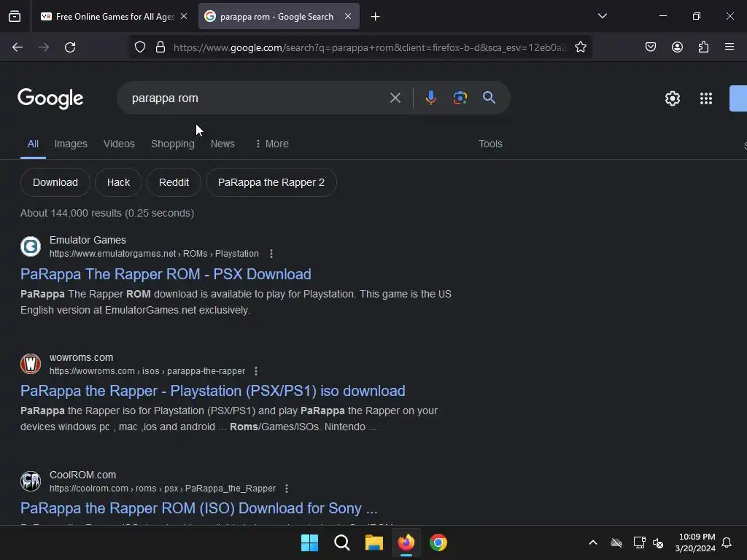The image size is (747, 560).
Task: Open Firefox account menu
Action: pyautogui.click(x=677, y=47)
